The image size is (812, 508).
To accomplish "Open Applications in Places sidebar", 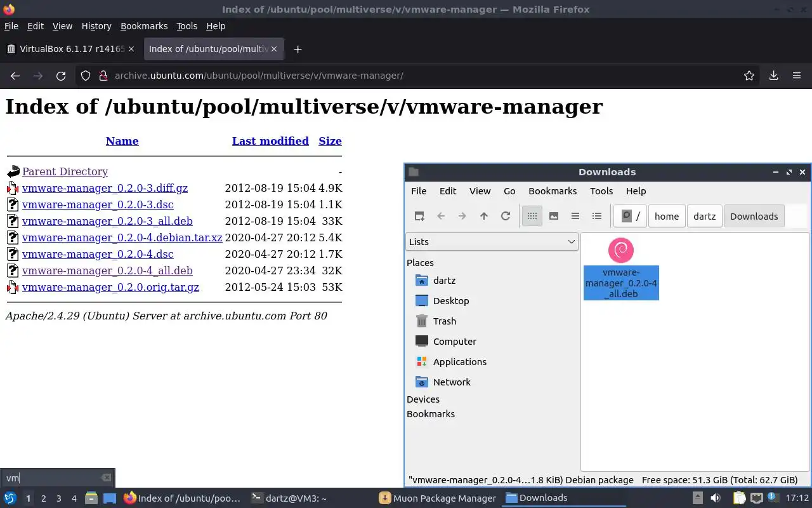I will tap(459, 361).
